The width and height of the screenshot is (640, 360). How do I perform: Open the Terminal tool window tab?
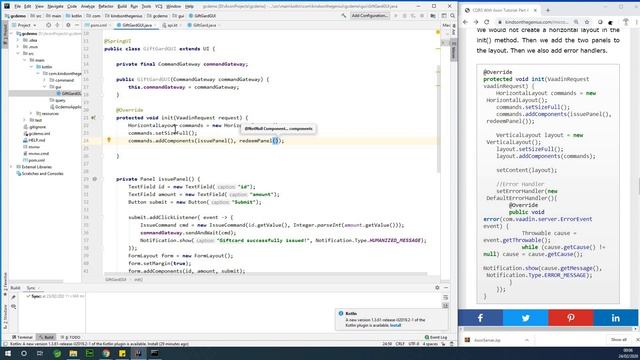[x=22, y=337]
